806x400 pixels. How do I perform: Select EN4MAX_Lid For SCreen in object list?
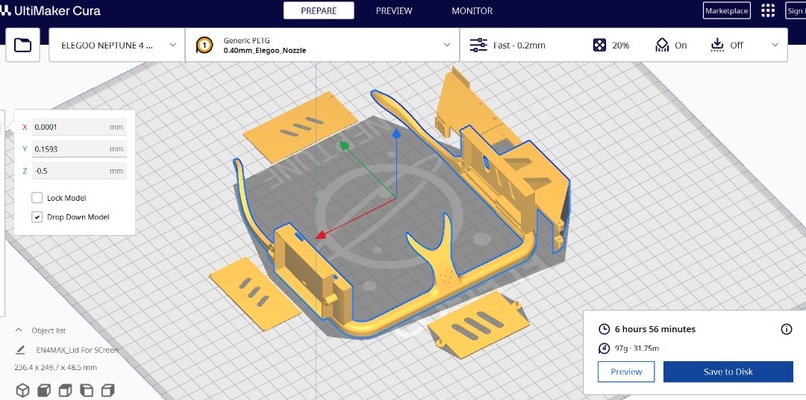pos(77,350)
